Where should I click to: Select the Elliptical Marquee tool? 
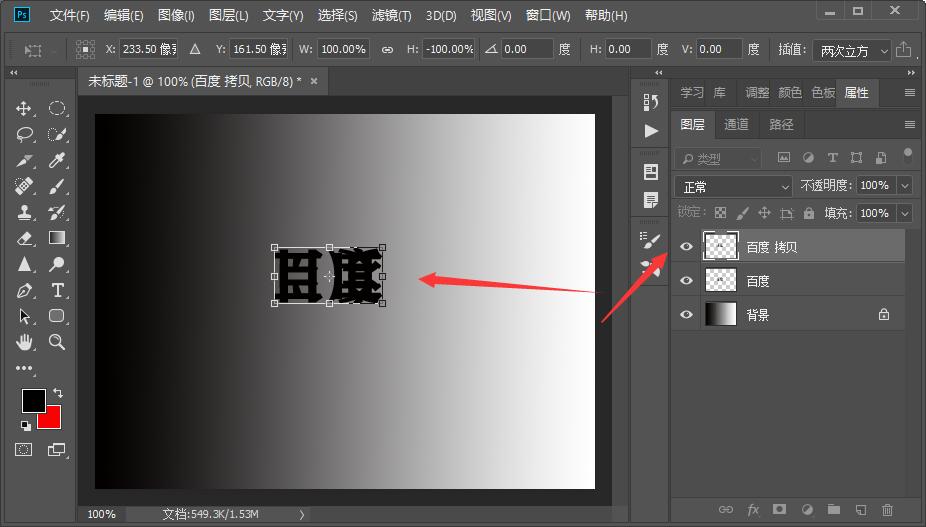pos(57,108)
